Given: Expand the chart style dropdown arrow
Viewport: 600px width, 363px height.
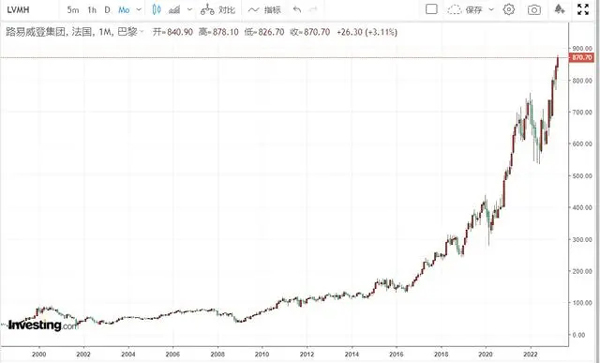Looking at the screenshot, I should (x=189, y=10).
